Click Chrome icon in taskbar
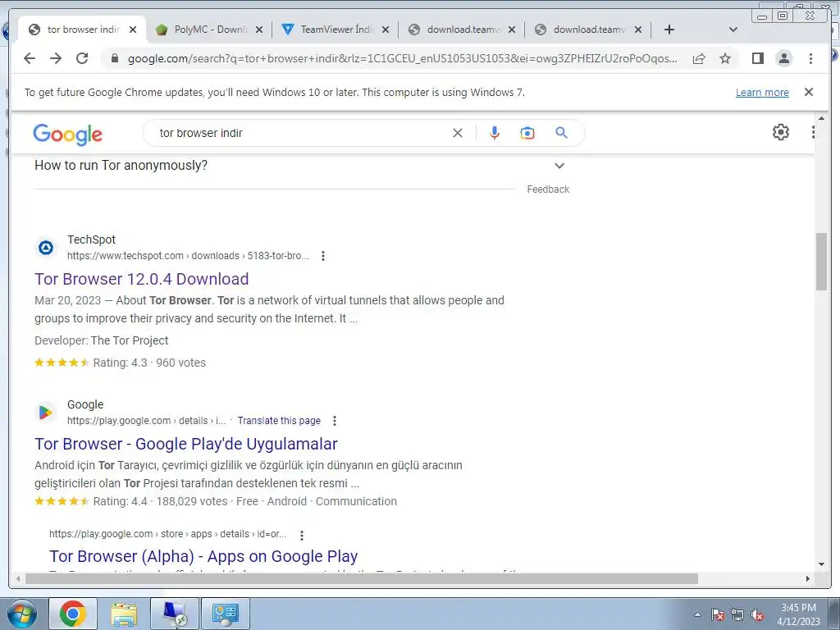Screen dimensions: 840x630 73,614
